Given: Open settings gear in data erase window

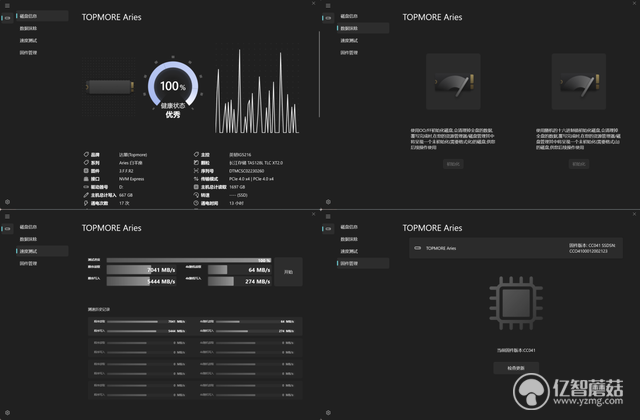Looking at the screenshot, I should tap(328, 202).
